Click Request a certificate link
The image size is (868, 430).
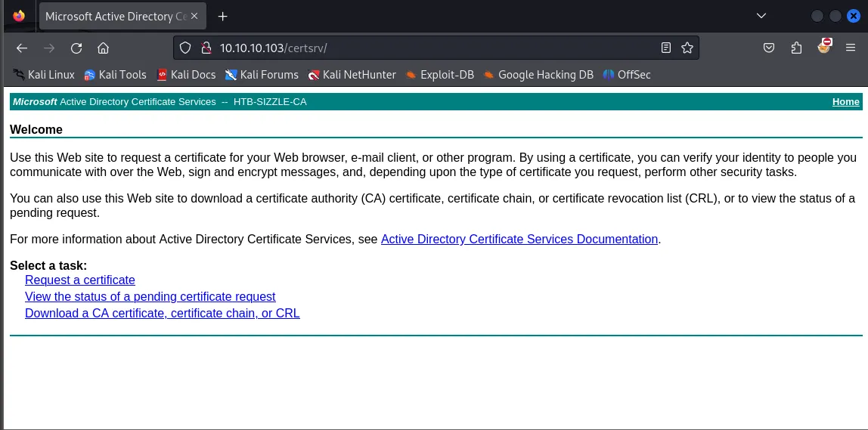pos(80,280)
